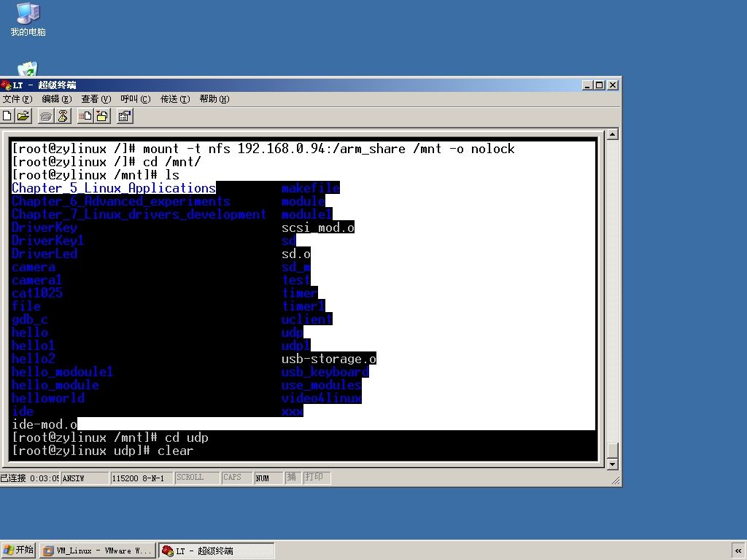Maximize the HyperTerminal window
The height and width of the screenshot is (560, 747).
tap(600, 85)
